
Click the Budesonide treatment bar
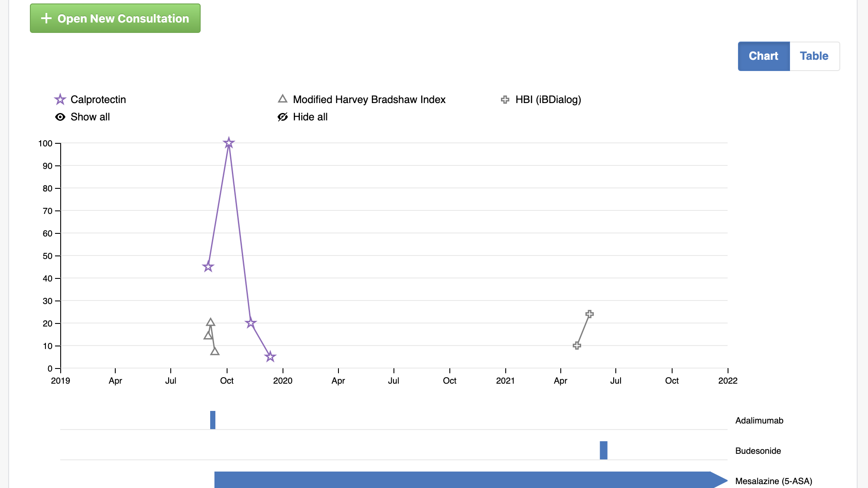coord(603,450)
